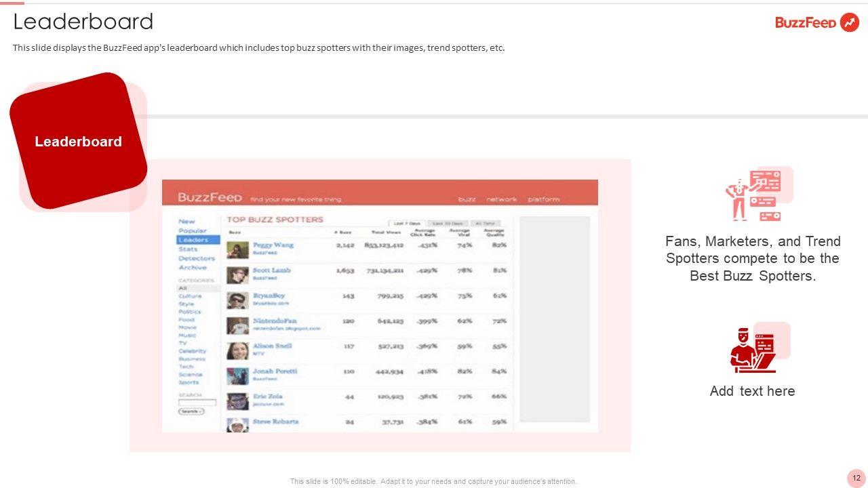The image size is (868, 488).
Task: Open Stats in the sidebar
Action: point(188,249)
